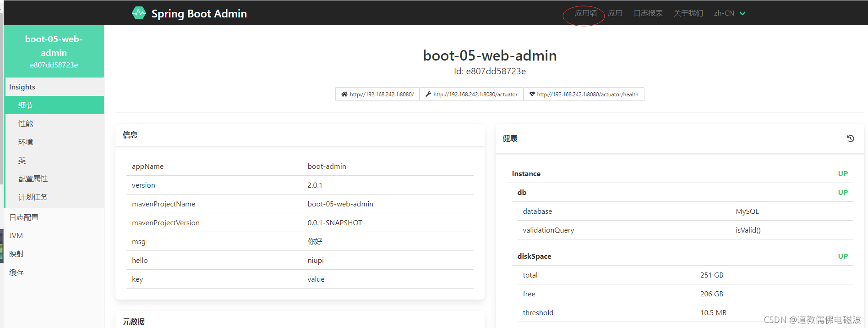The image size is (868, 328).
Task: Select 环境 in the sidebar
Action: (55, 142)
